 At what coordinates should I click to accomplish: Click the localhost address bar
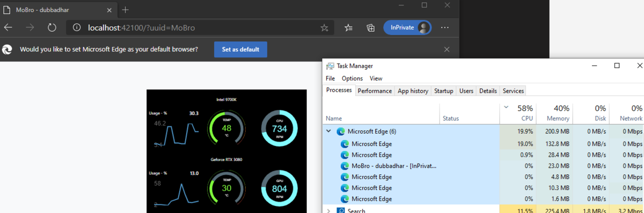click(200, 27)
